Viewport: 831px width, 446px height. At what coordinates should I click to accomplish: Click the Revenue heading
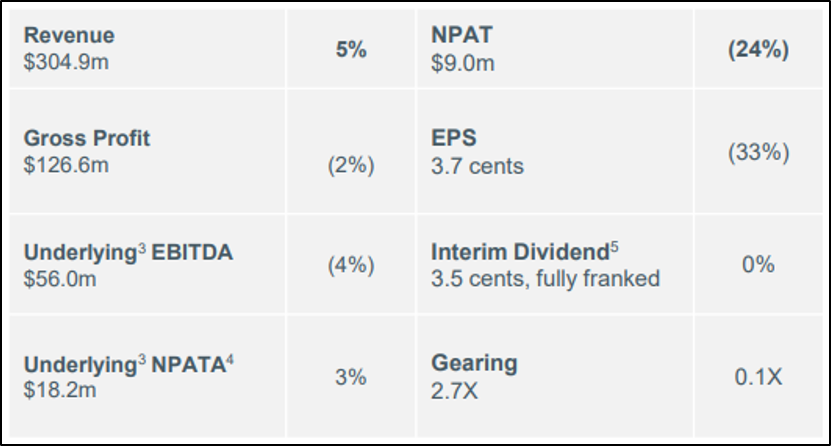69,35
